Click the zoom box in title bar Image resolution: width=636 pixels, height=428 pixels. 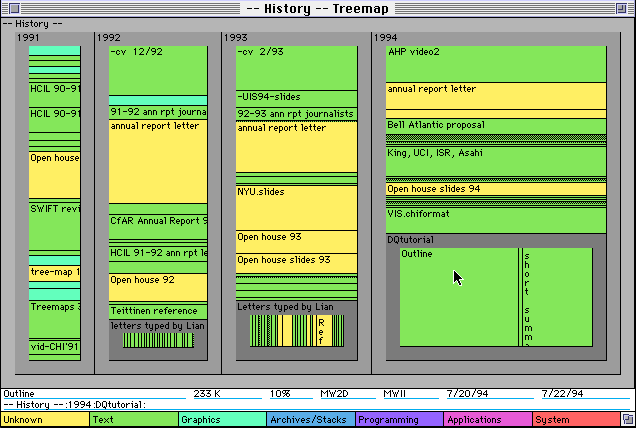pos(621,8)
